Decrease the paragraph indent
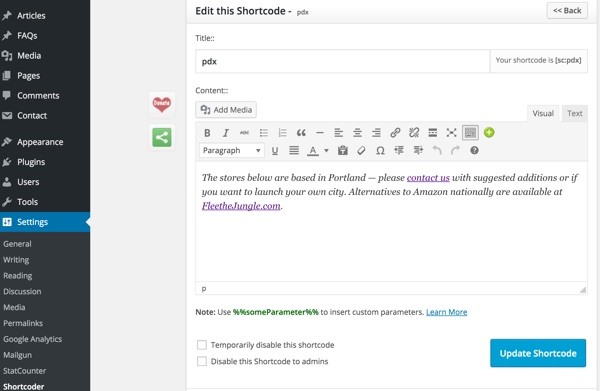Image resolution: width=600 pixels, height=391 pixels. pos(399,150)
